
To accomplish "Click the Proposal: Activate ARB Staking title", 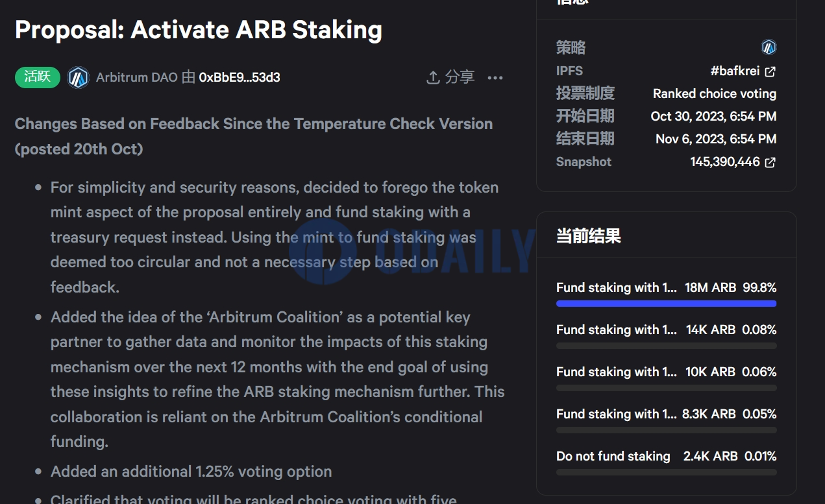I will pyautogui.click(x=199, y=30).
